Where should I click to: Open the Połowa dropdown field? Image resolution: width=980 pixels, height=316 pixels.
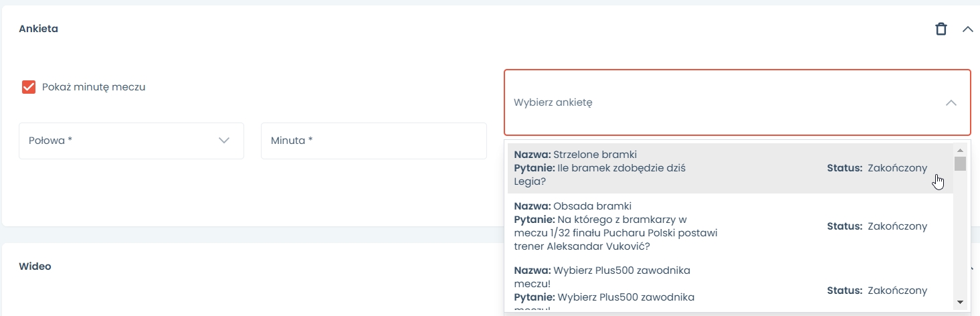coord(120,141)
